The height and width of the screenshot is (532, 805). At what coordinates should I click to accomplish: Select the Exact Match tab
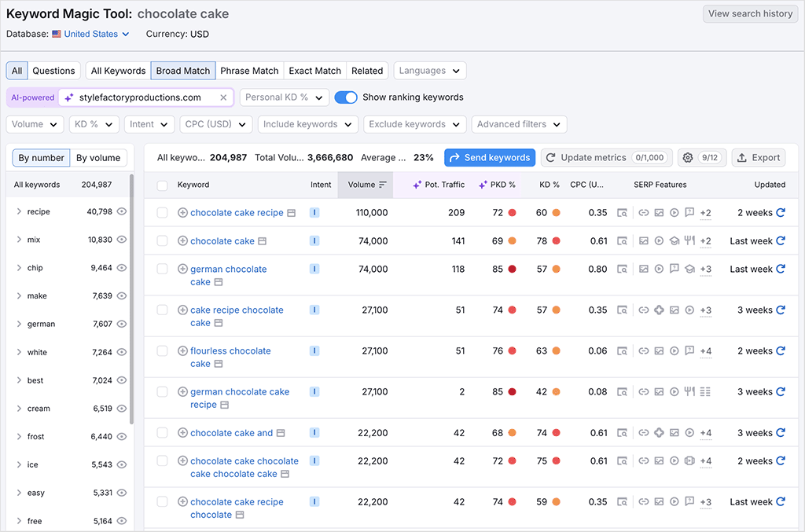pyautogui.click(x=314, y=71)
